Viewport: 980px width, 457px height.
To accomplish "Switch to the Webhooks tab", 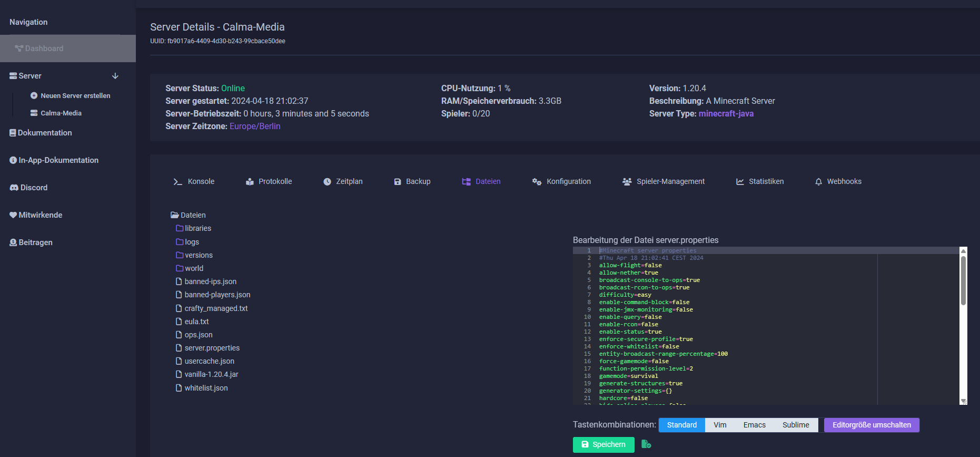I will (x=838, y=181).
